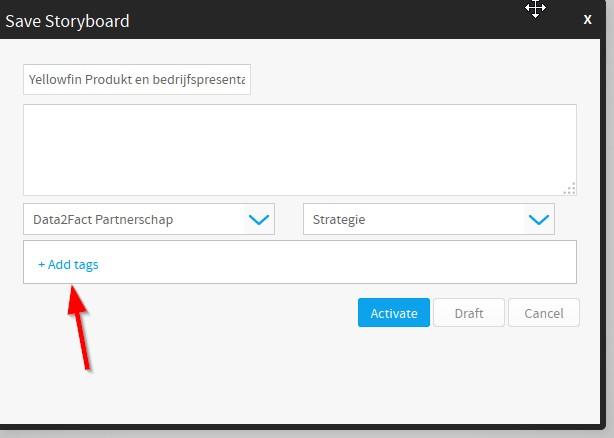Focus the empty description text area
This screenshot has width=614, height=438.
(300, 150)
